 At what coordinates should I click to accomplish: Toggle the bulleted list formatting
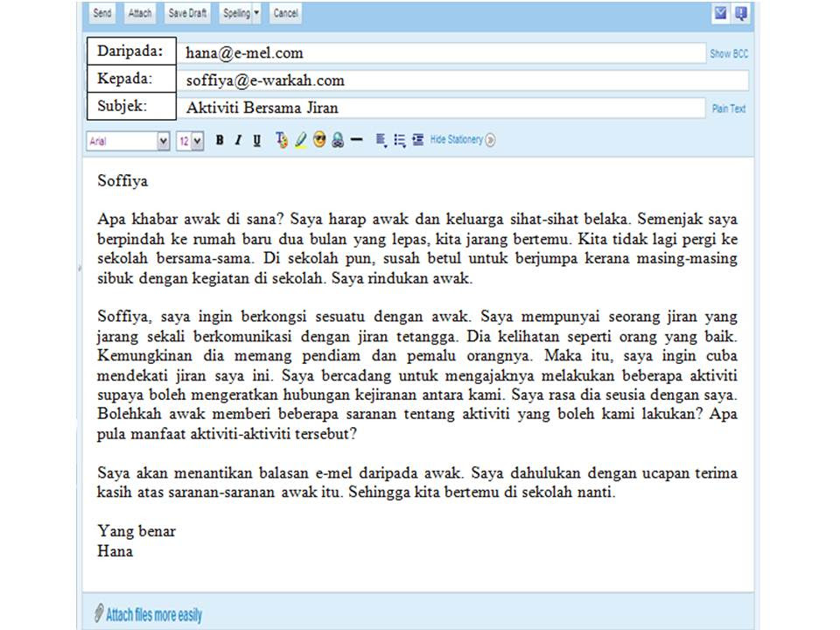(x=399, y=140)
